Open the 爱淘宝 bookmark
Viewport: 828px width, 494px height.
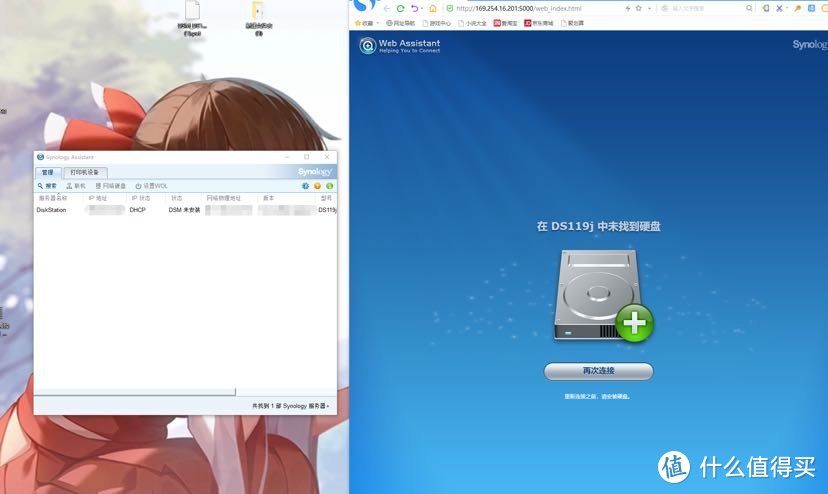(505, 23)
